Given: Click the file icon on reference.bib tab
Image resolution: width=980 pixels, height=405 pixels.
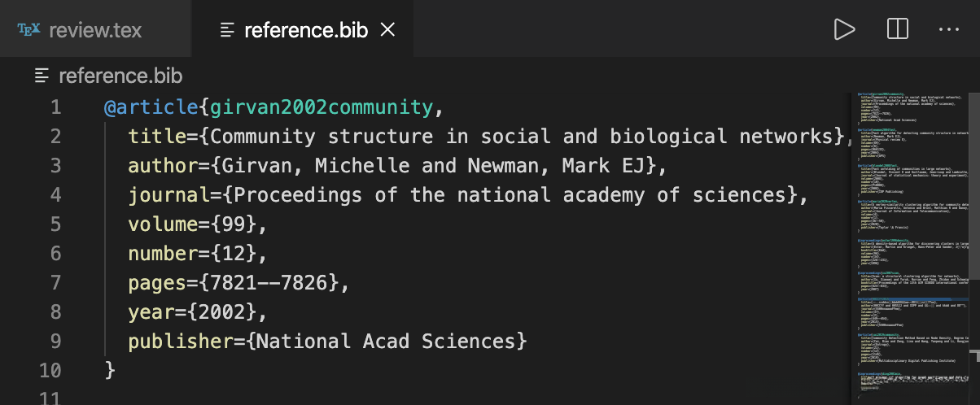Looking at the screenshot, I should tap(228, 31).
